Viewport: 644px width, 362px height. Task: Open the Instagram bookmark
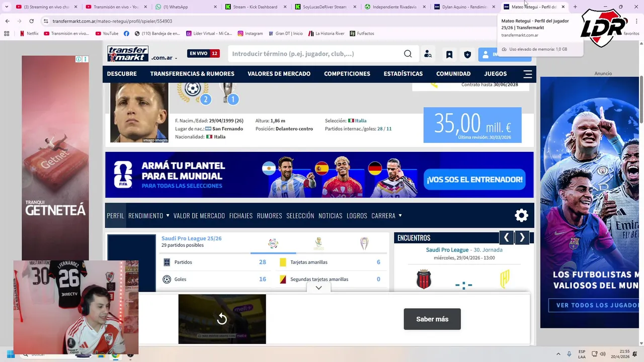click(250, 33)
